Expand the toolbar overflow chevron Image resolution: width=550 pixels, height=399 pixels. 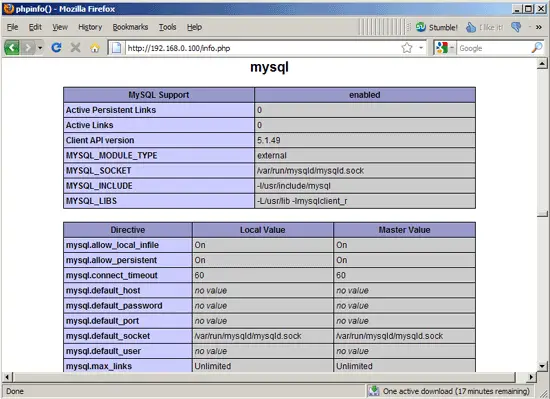[x=538, y=27]
